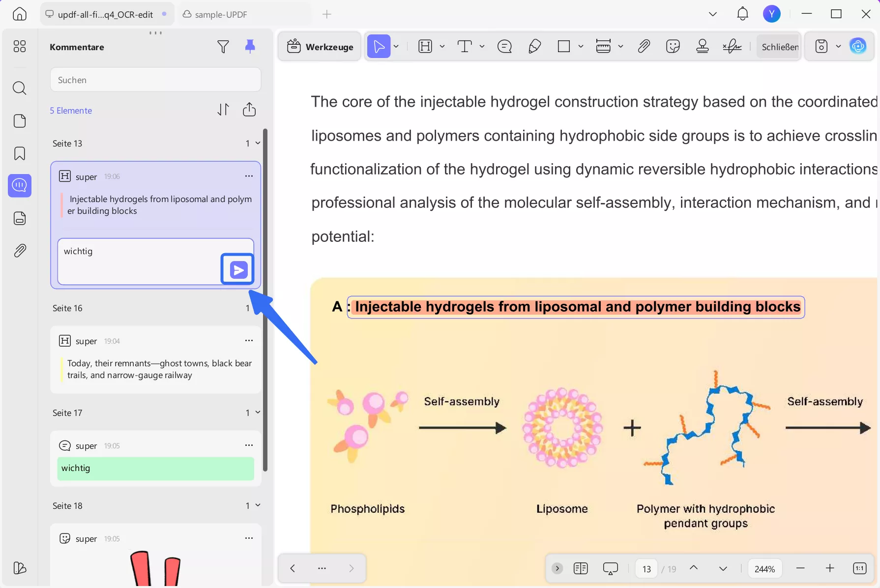Screen dimensions: 880x588
Task: Select the green 'wichtig' note on Seite 17
Action: [155, 469]
